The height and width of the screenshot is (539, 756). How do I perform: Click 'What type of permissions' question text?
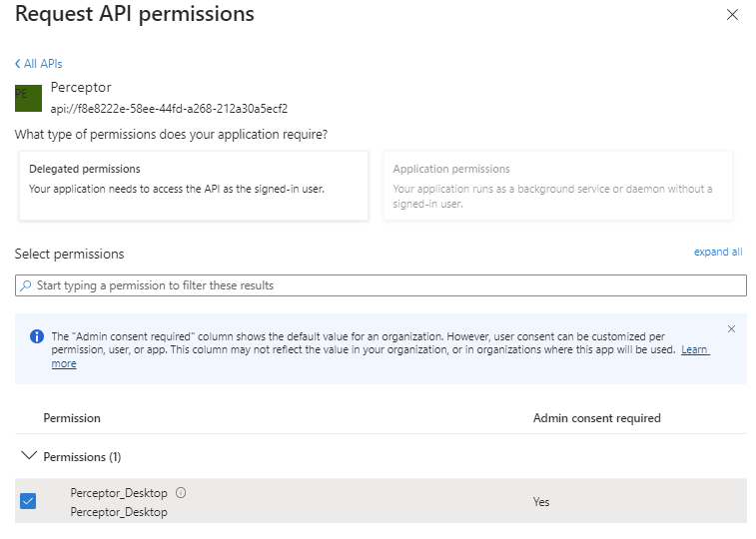coord(171,135)
